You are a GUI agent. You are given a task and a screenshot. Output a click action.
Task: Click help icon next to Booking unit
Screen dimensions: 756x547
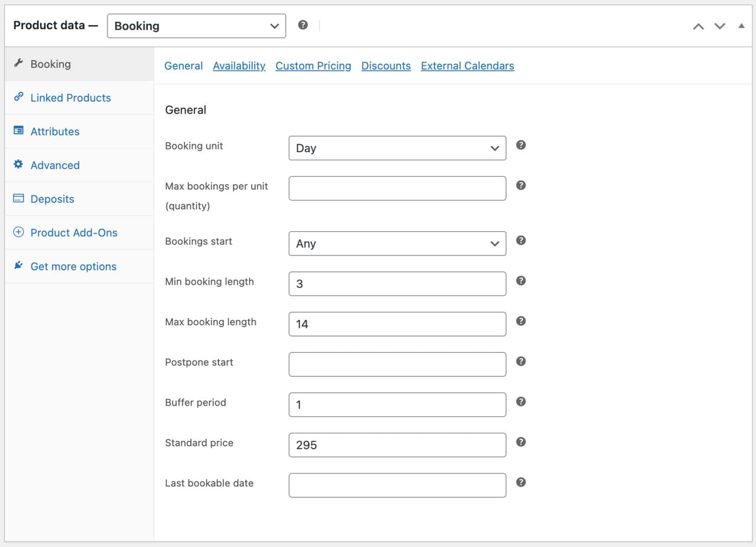click(521, 145)
